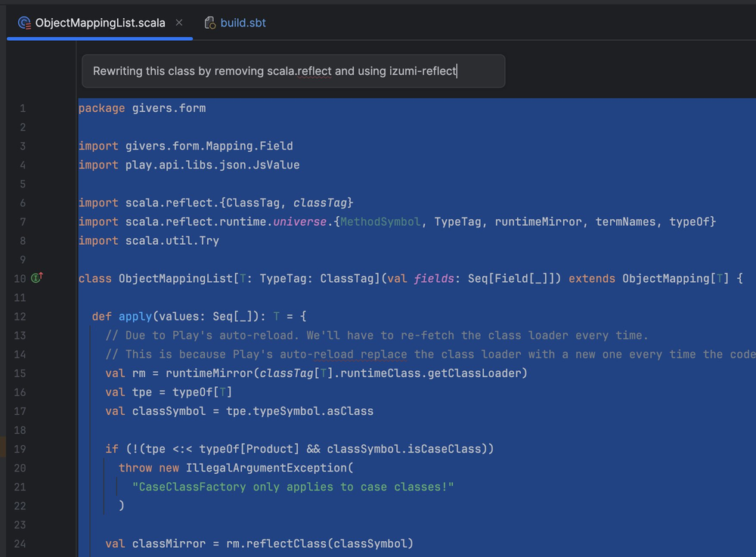The image size is (756, 557).
Task: Close the ObjectMappingList.scala tab
Action: (x=178, y=23)
